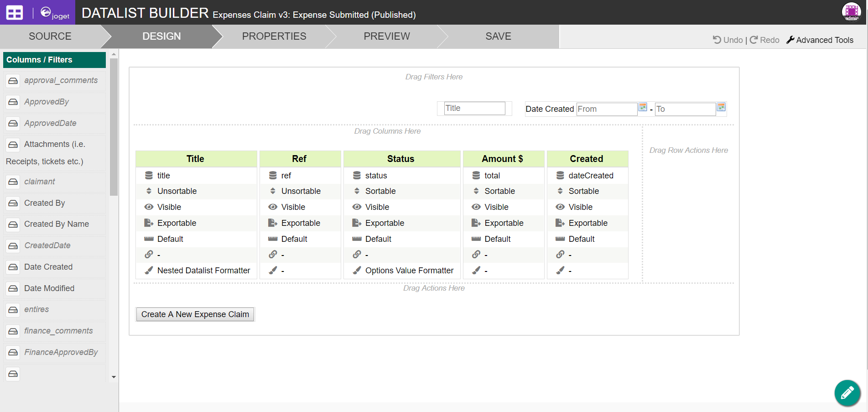Toggle the Visible eye in Status column
The image size is (868, 412).
(x=357, y=207)
